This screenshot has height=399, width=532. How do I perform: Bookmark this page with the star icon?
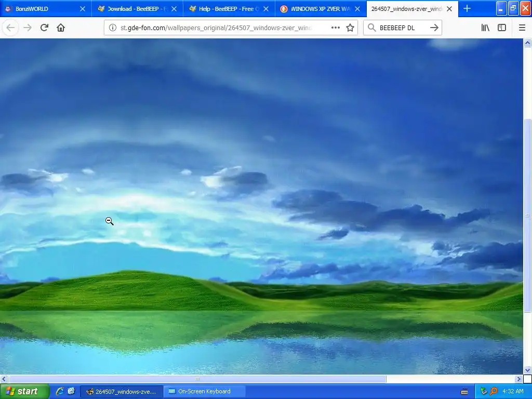coord(350,28)
